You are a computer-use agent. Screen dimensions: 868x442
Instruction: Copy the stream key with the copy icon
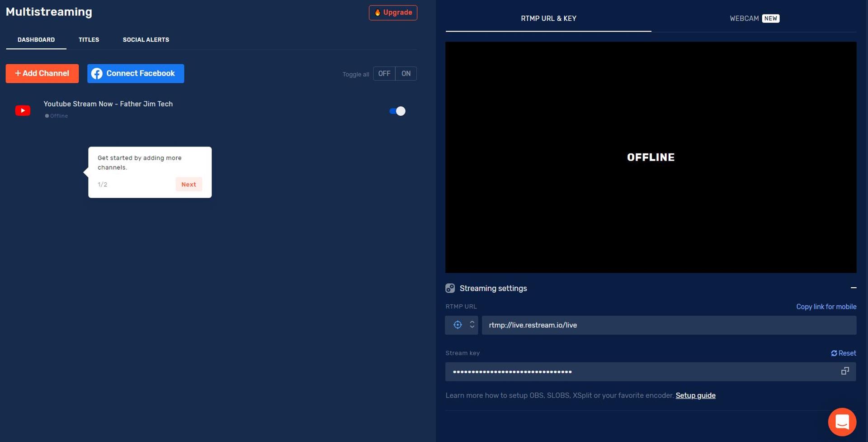click(x=844, y=371)
